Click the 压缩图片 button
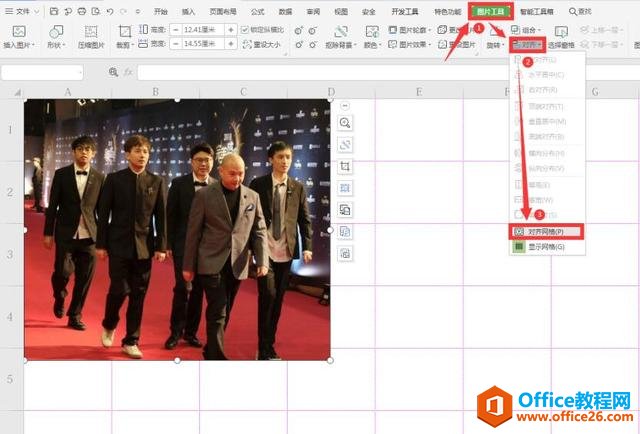Image resolution: width=640 pixels, height=434 pixels. [91, 37]
